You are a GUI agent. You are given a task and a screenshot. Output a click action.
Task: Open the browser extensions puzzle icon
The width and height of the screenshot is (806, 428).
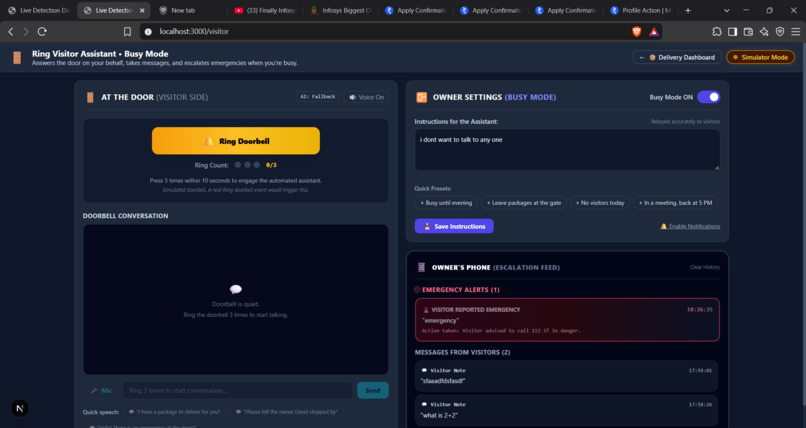pyautogui.click(x=717, y=31)
